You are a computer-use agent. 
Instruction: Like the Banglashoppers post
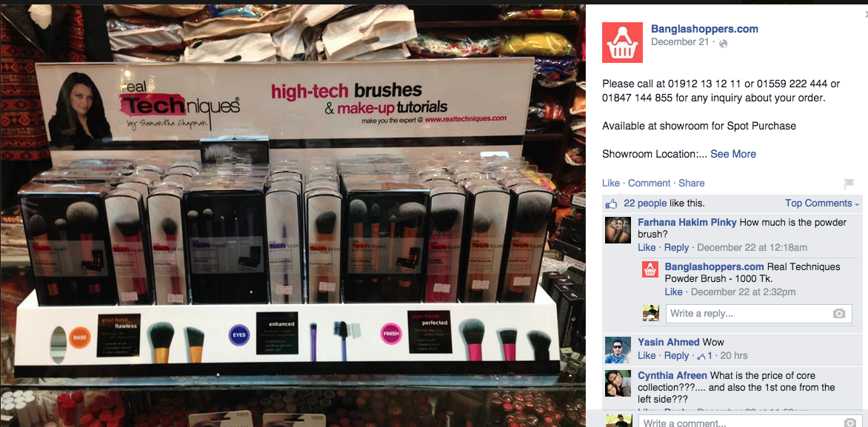pos(610,183)
